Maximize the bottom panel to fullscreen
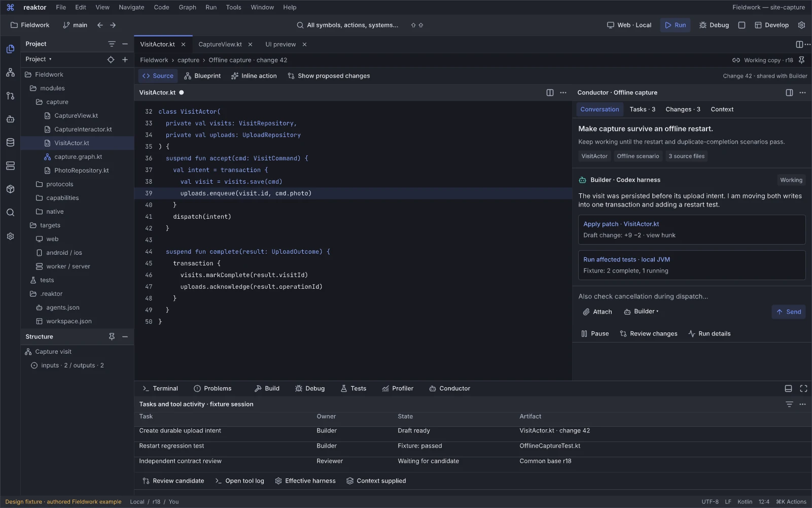Viewport: 812px width, 508px height. [x=803, y=388]
